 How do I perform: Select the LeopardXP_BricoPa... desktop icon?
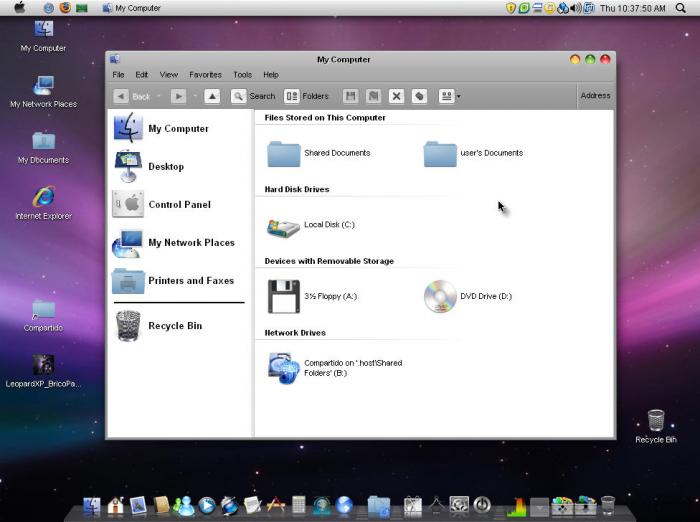[43, 371]
